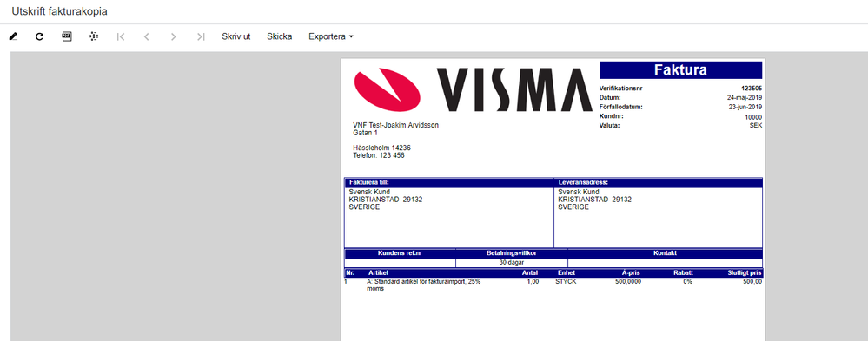Click the Utskrift fakturakopia page title
868x341 pixels.
tap(59, 11)
